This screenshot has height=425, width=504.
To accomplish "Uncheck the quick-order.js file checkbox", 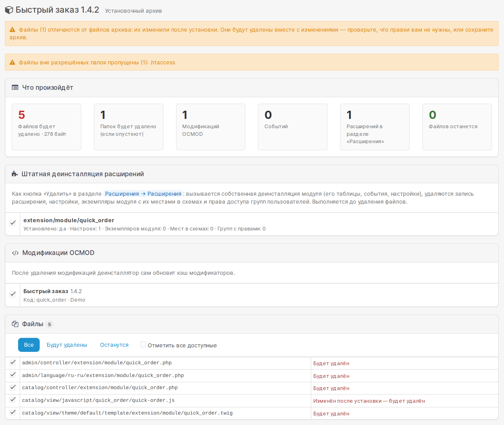I will pyautogui.click(x=13, y=400).
